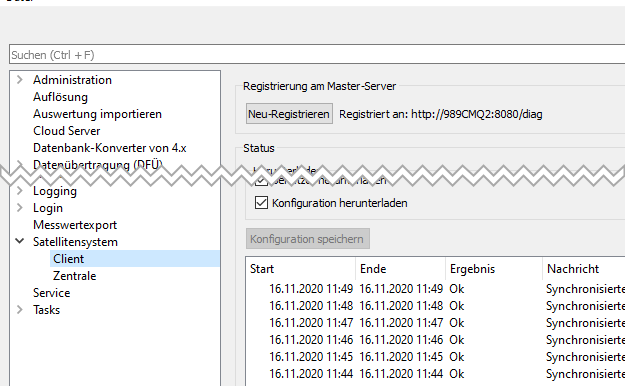Click the Neu-Registrieren button
Screen dimensions: 625x386
289,114
